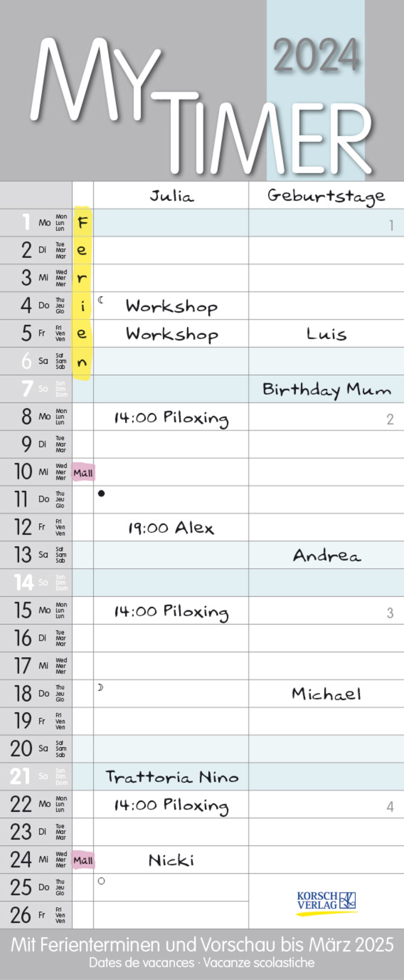Click the half moon icon on day 18
The height and width of the screenshot is (980, 404).
(101, 687)
